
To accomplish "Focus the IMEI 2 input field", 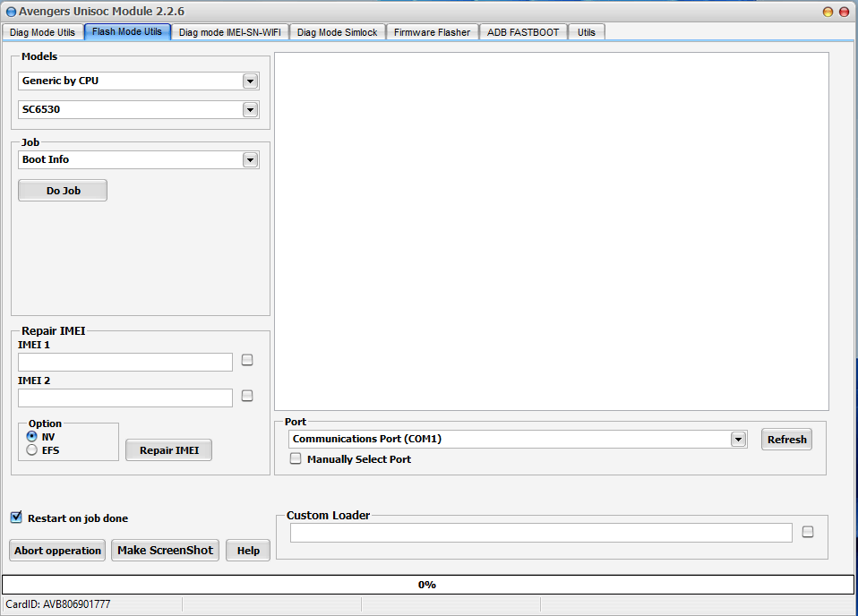I will pyautogui.click(x=125, y=398).
